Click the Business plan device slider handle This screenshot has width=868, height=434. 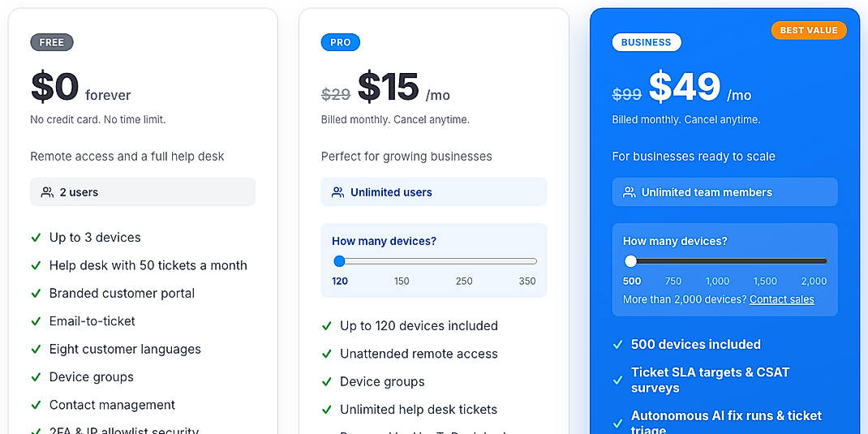pos(630,261)
